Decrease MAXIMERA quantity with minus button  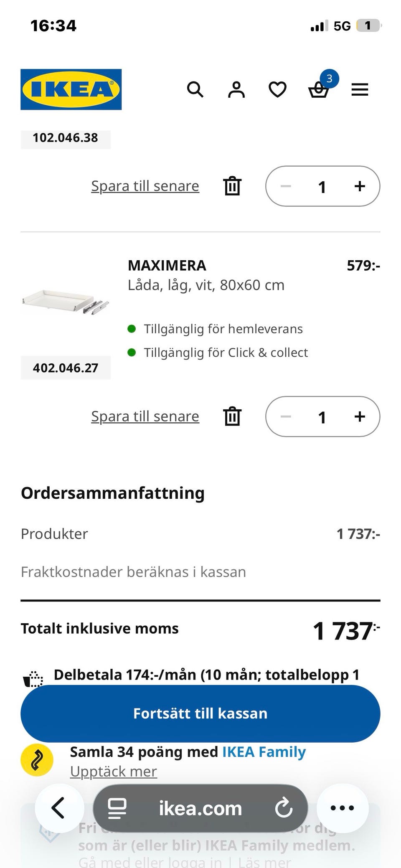tap(286, 416)
